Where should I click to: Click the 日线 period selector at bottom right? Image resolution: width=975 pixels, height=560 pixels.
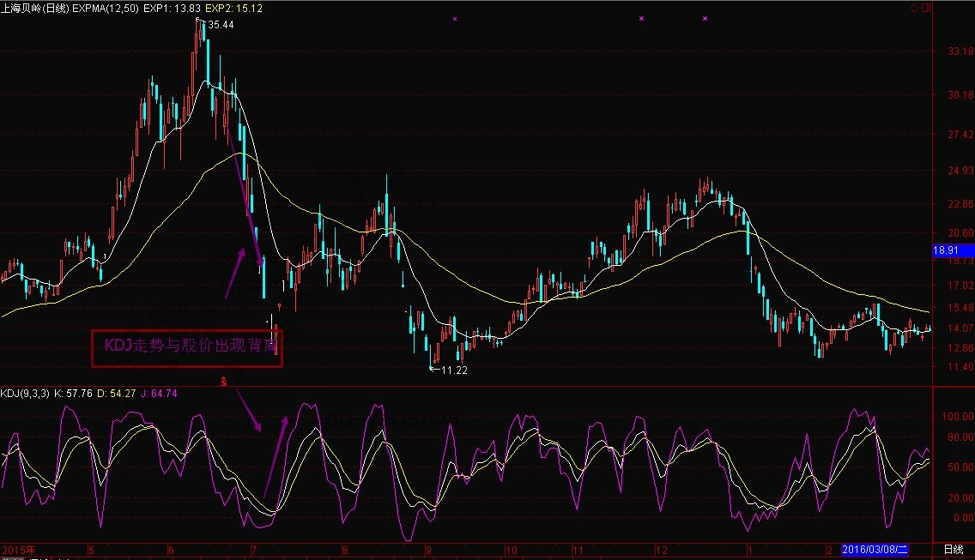pyautogui.click(x=953, y=549)
